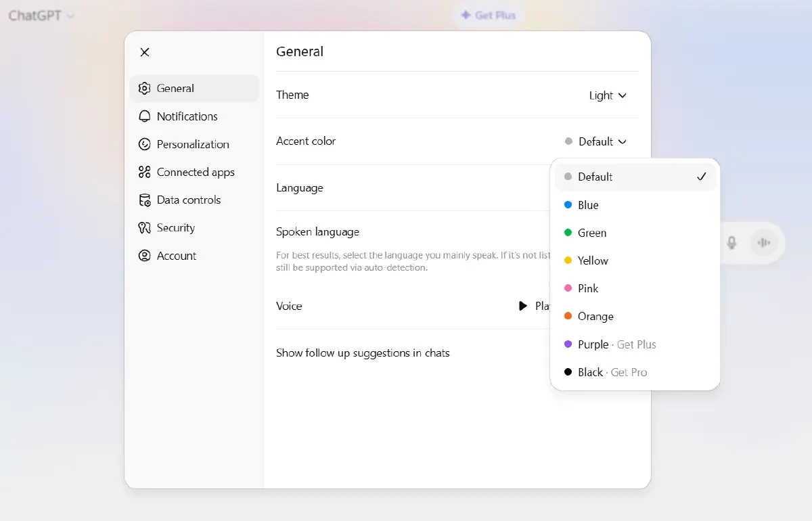Click the Security shield icon
Screen dimensions: 812x521
tap(144, 228)
